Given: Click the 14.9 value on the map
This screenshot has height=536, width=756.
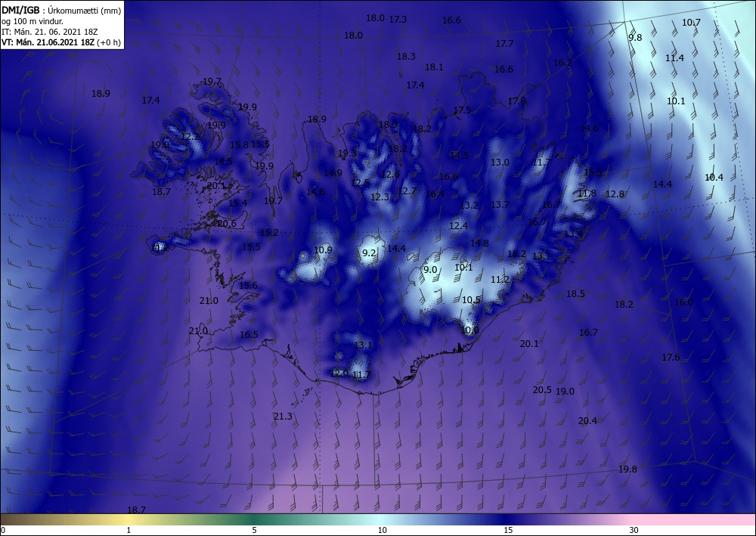Looking at the screenshot, I should click(333, 172).
